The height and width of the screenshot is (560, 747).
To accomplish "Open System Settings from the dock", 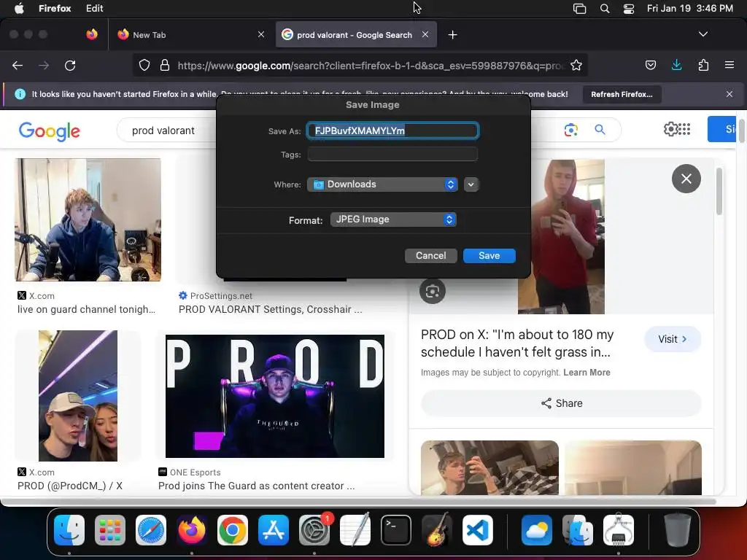I will point(314,530).
